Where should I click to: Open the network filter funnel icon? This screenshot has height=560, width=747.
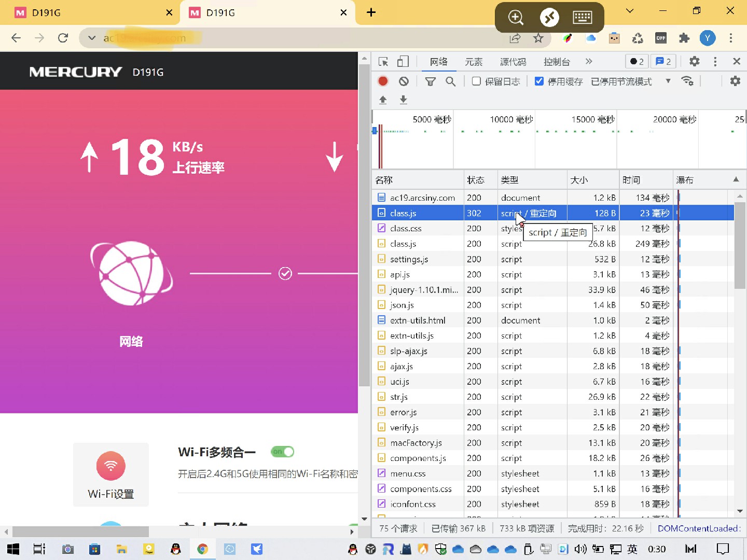click(430, 81)
